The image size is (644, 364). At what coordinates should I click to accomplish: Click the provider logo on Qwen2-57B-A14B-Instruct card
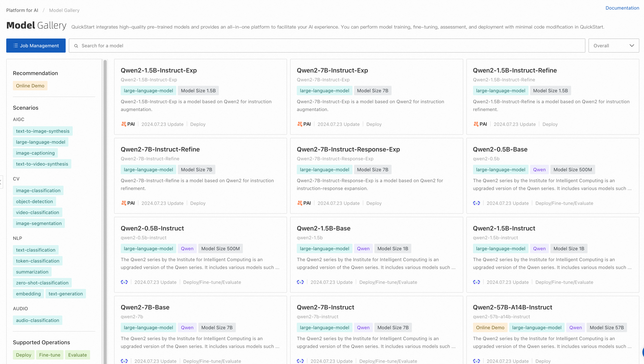(x=476, y=361)
